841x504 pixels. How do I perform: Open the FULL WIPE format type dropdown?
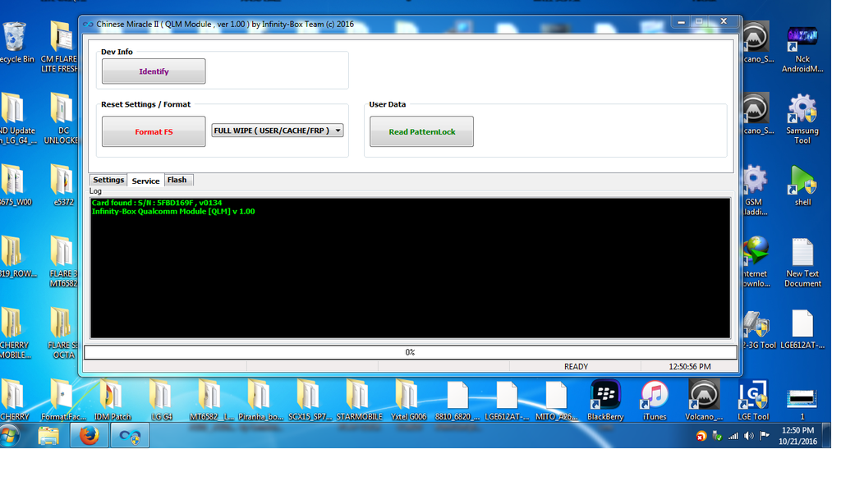pyautogui.click(x=278, y=131)
